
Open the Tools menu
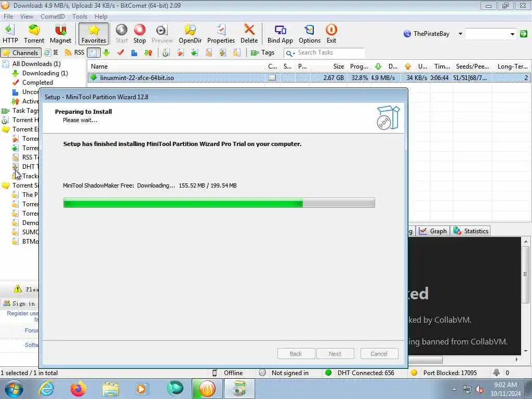(79, 16)
